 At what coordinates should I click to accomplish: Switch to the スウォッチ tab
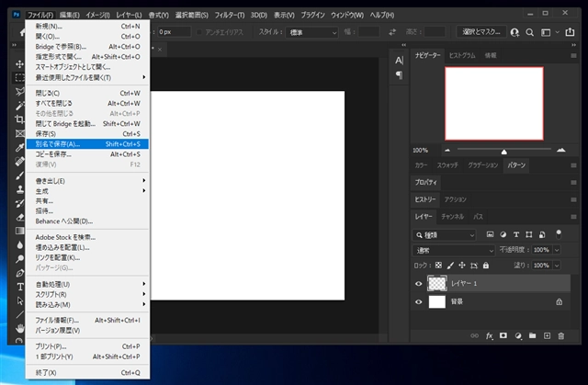coord(447,165)
